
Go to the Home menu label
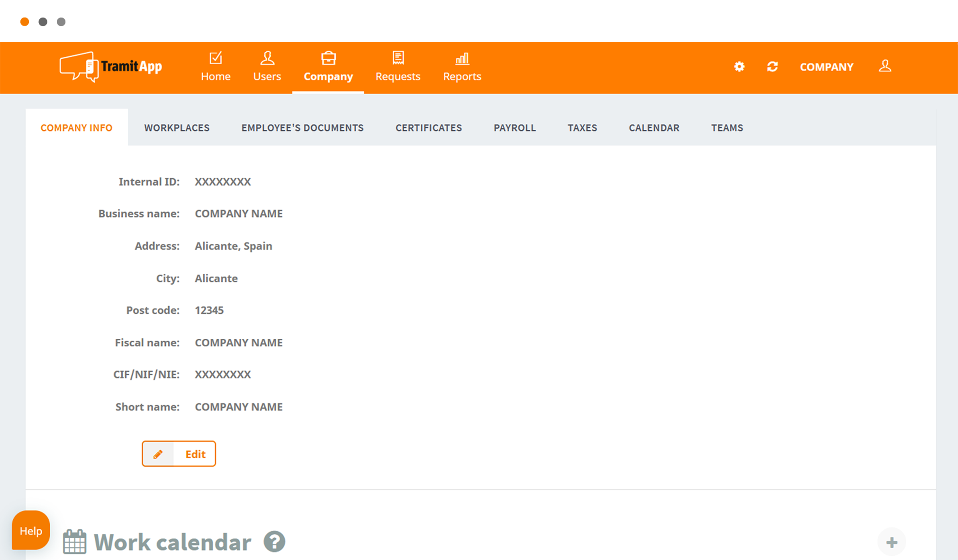point(216,76)
